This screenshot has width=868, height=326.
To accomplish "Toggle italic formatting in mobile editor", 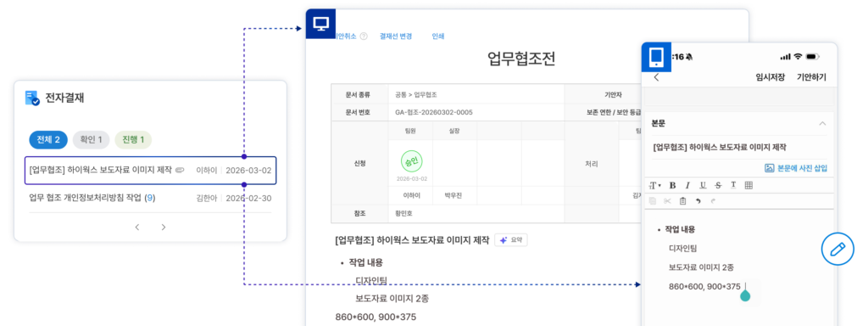I will click(x=687, y=185).
